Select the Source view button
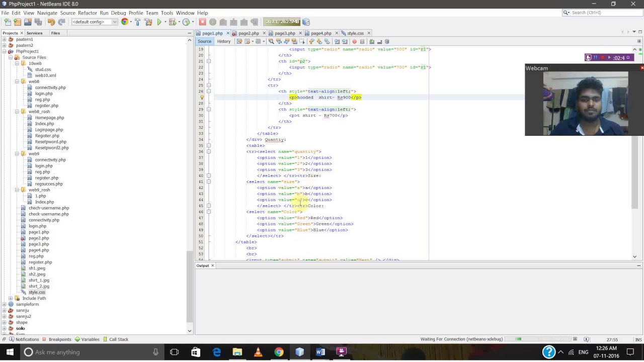 point(204,41)
